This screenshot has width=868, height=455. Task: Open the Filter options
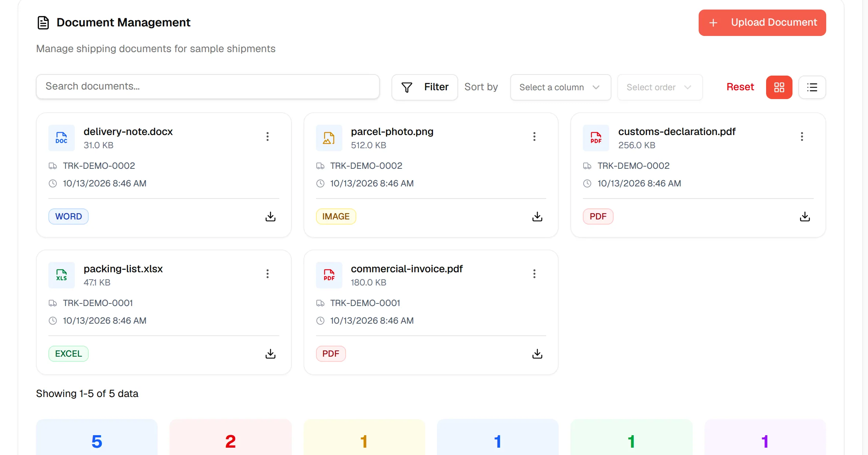[x=424, y=87]
